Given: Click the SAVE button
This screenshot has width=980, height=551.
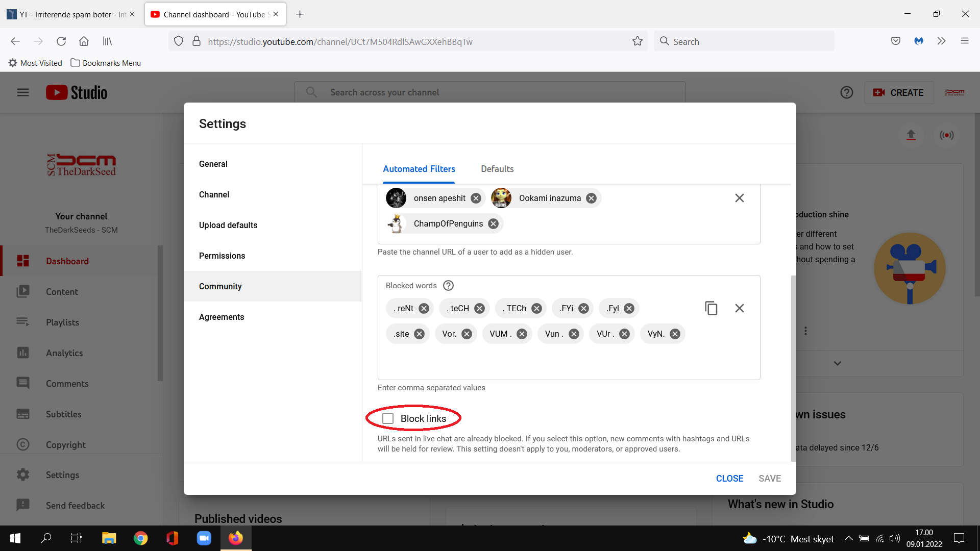Looking at the screenshot, I should pyautogui.click(x=770, y=479).
